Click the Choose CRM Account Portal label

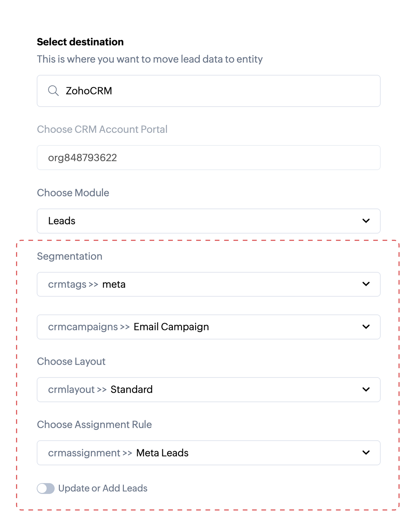tap(102, 129)
